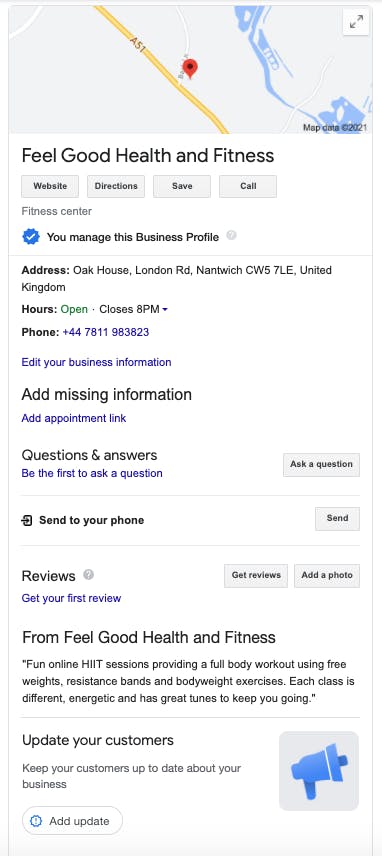This screenshot has width=382, height=856.
Task: Click Add appointment link
Action: coord(74,418)
